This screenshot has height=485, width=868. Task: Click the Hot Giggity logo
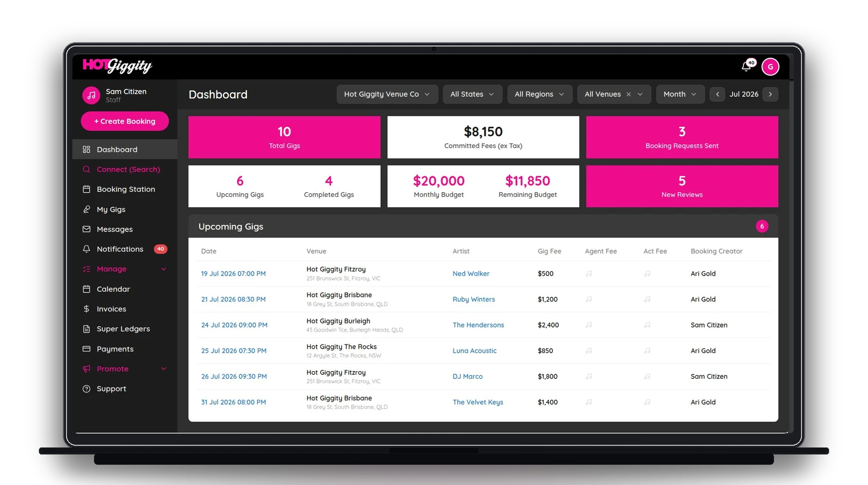click(x=117, y=66)
